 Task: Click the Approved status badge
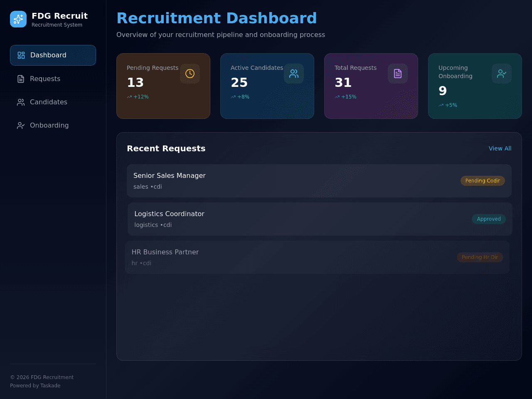[489, 219]
